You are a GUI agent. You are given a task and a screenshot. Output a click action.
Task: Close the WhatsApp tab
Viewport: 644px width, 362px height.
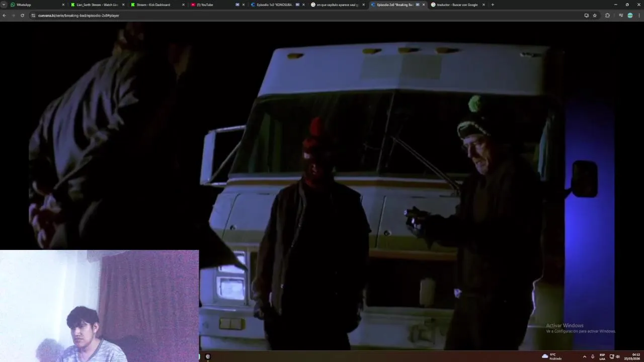pos(63,5)
